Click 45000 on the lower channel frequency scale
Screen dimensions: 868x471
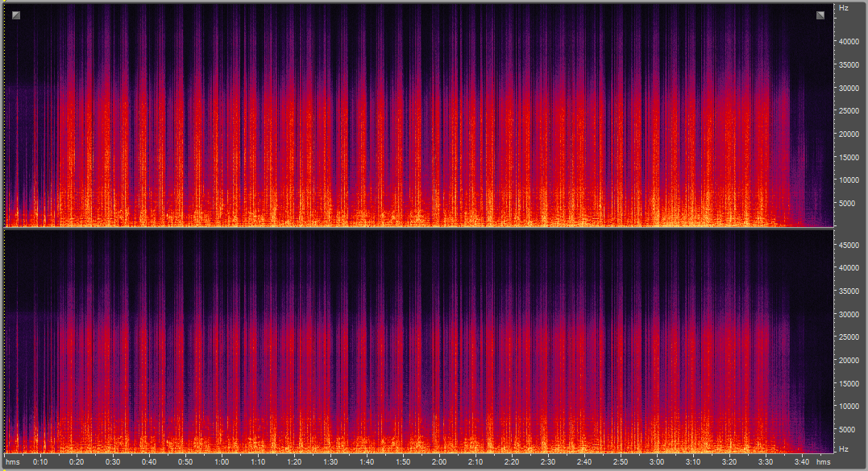click(x=849, y=245)
